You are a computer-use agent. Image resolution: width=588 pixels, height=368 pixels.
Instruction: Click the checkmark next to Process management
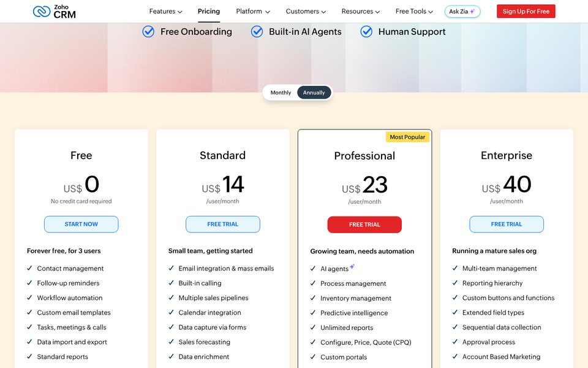[x=313, y=283]
